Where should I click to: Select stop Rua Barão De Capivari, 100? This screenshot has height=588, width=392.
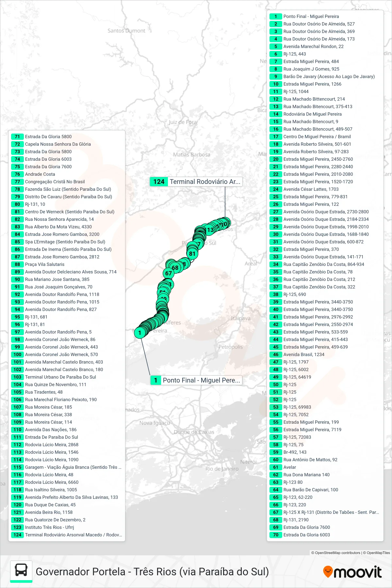pyautogui.click(x=304, y=490)
